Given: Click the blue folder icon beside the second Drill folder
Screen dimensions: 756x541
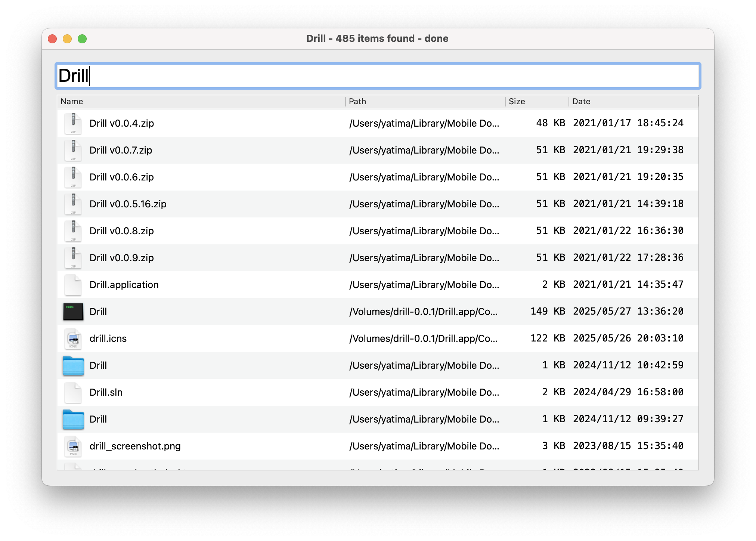Looking at the screenshot, I should pos(73,419).
